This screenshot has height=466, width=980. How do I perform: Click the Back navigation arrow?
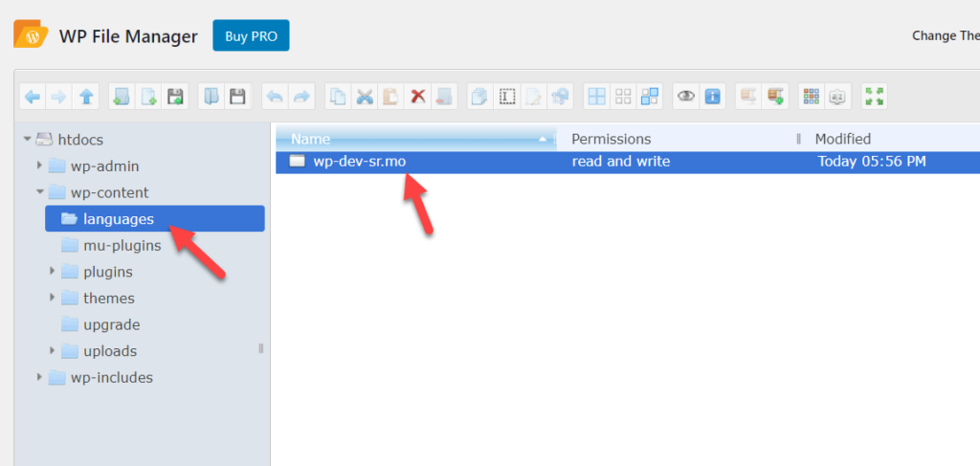[33, 97]
